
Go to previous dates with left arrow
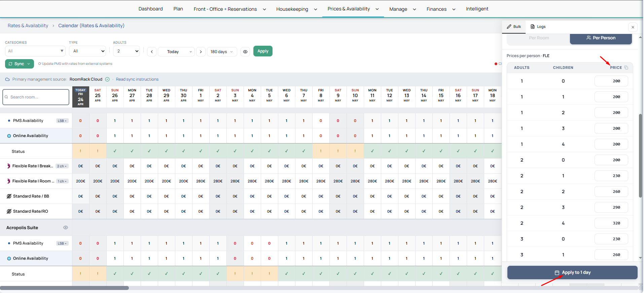point(152,52)
